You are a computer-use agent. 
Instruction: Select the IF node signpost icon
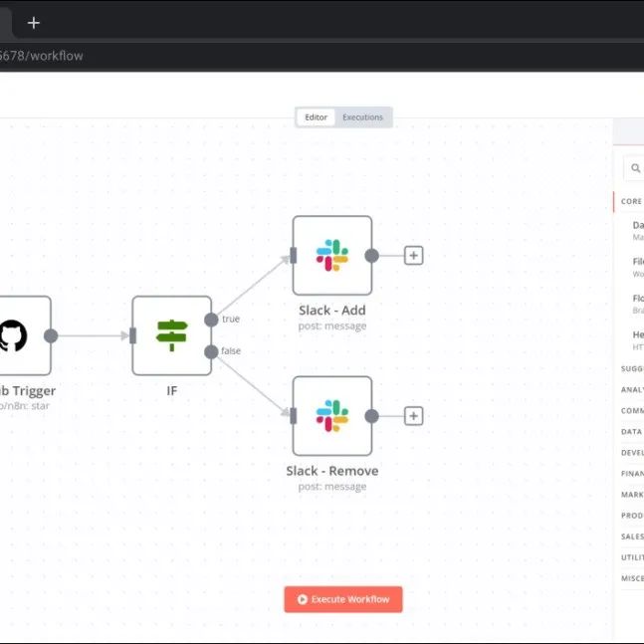point(171,335)
